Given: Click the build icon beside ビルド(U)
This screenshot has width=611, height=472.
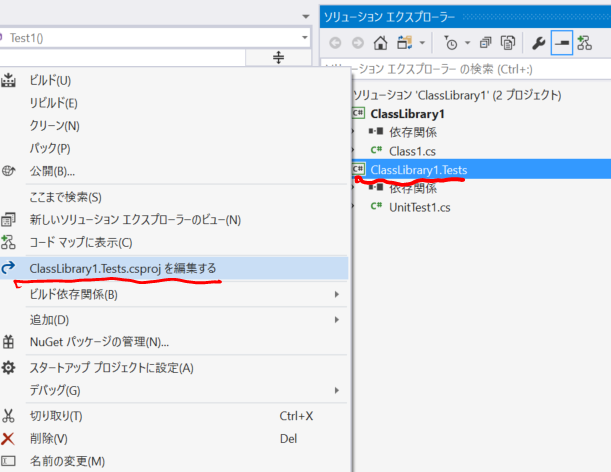Looking at the screenshot, I should click(8, 80).
